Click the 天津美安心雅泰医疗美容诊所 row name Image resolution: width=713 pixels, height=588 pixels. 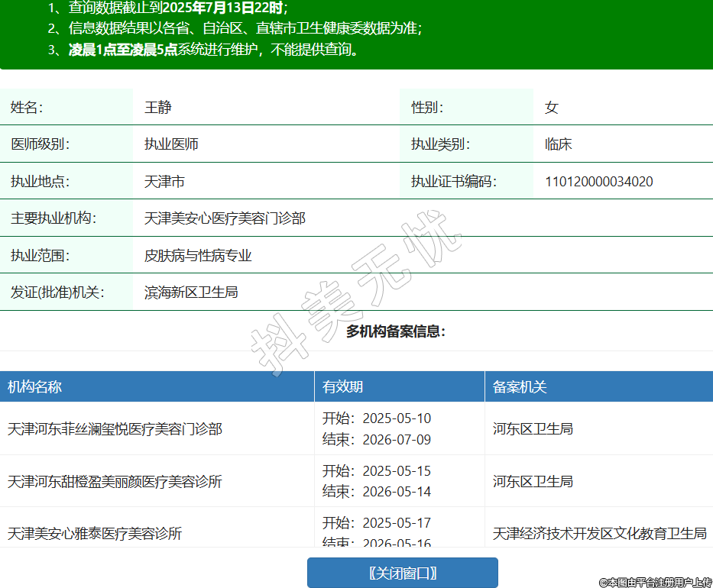pyautogui.click(x=95, y=534)
